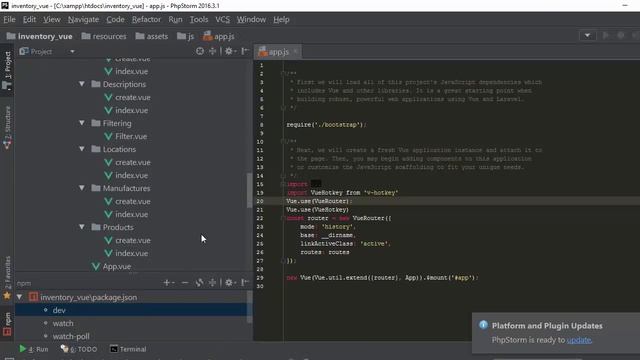The height and width of the screenshot is (360, 640).
Task: Open the Edit menu
Action: click(x=29, y=20)
